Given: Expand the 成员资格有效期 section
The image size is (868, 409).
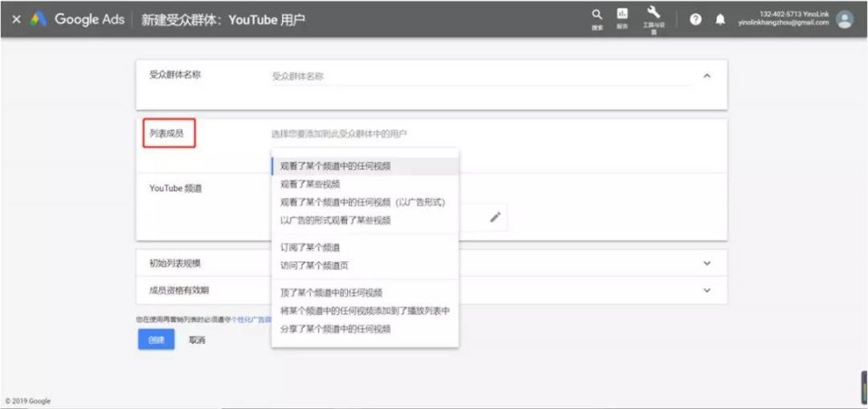Looking at the screenshot, I should 707,290.
